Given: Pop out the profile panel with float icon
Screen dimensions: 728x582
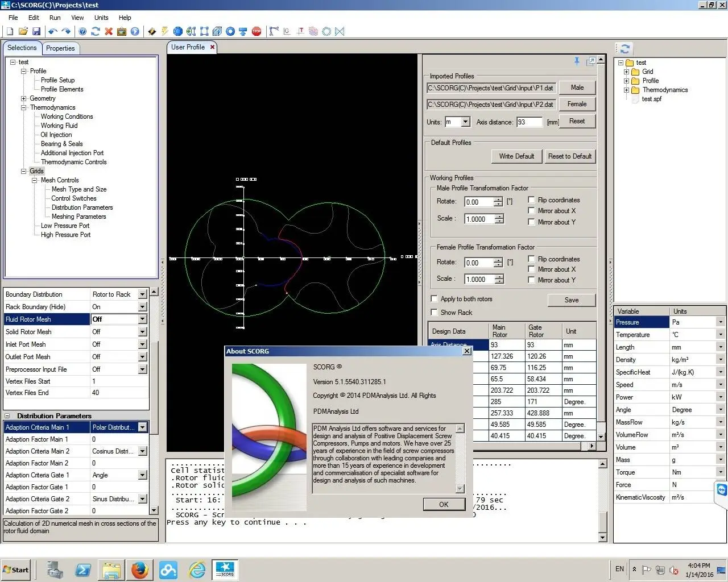Looking at the screenshot, I should tap(591, 61).
